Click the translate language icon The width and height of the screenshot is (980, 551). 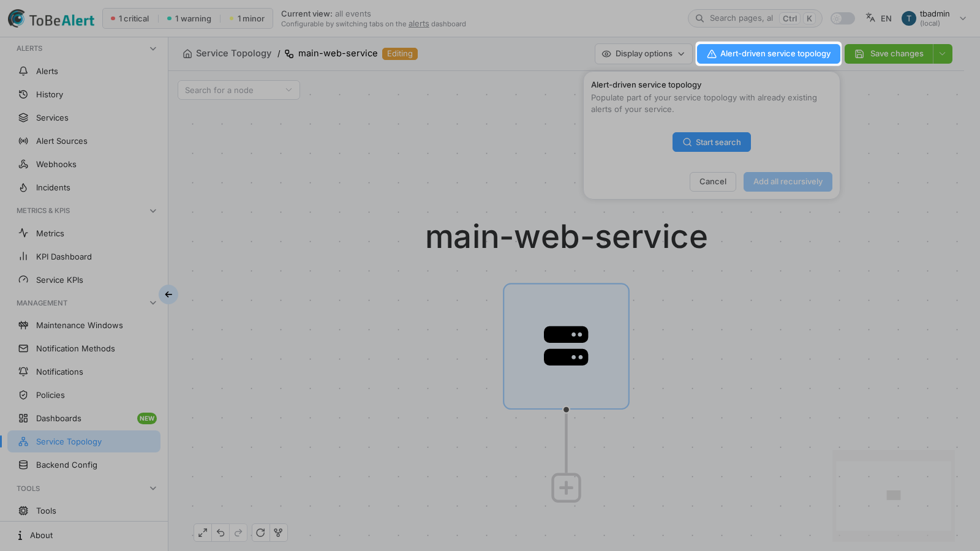pos(870,18)
